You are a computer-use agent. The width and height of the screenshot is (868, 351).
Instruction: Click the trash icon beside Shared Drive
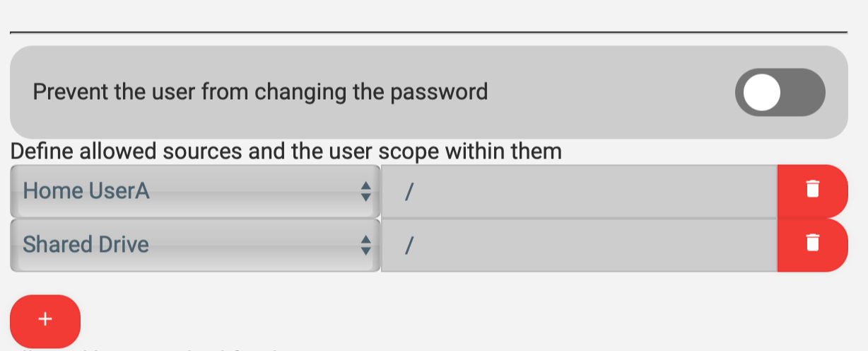813,245
